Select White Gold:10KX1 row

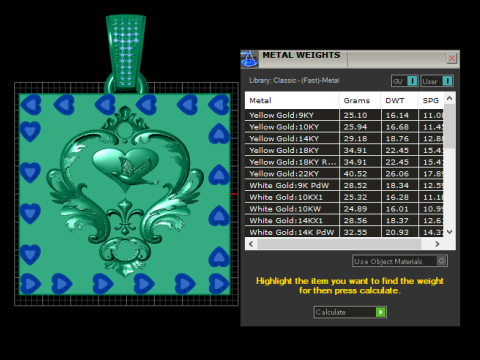[x=344, y=197]
